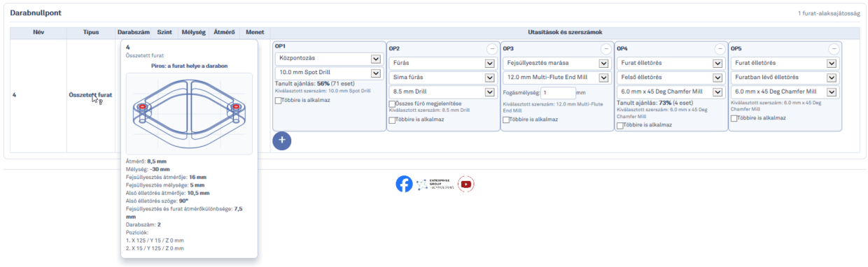
Task: Click the 'Típus' column header
Action: pos(91,32)
